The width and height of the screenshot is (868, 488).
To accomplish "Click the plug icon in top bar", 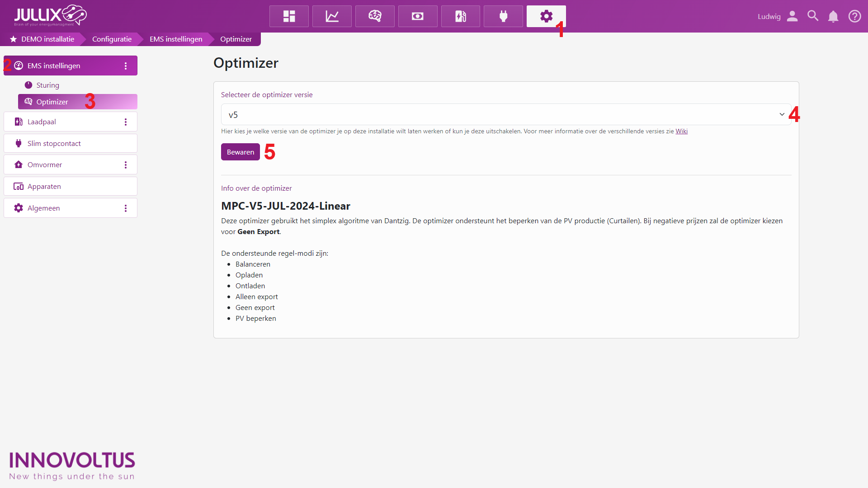I will click(503, 16).
